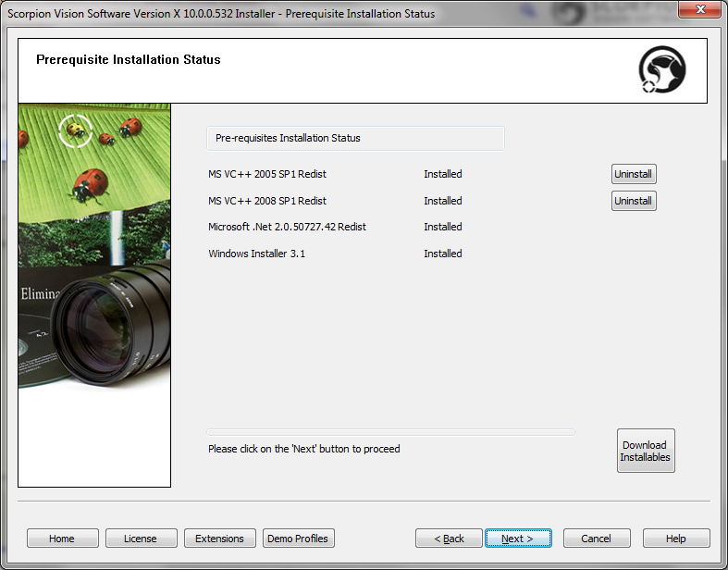Viewport: 728px width, 570px height.
Task: Click Installed status for VC++ 2005 Redist
Action: click(442, 174)
